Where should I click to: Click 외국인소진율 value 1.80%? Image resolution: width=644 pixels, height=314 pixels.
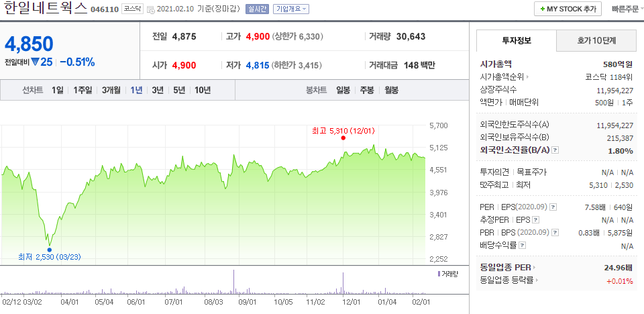pos(621,151)
